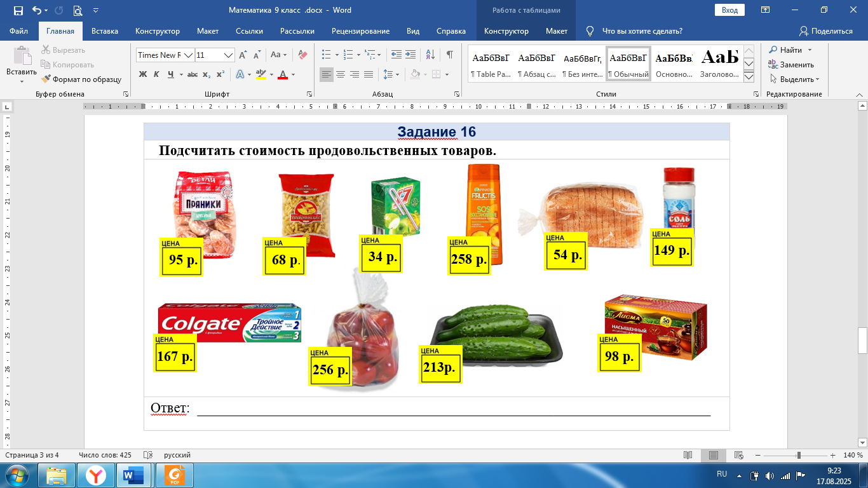Open the Справка tab

pyautogui.click(x=451, y=31)
